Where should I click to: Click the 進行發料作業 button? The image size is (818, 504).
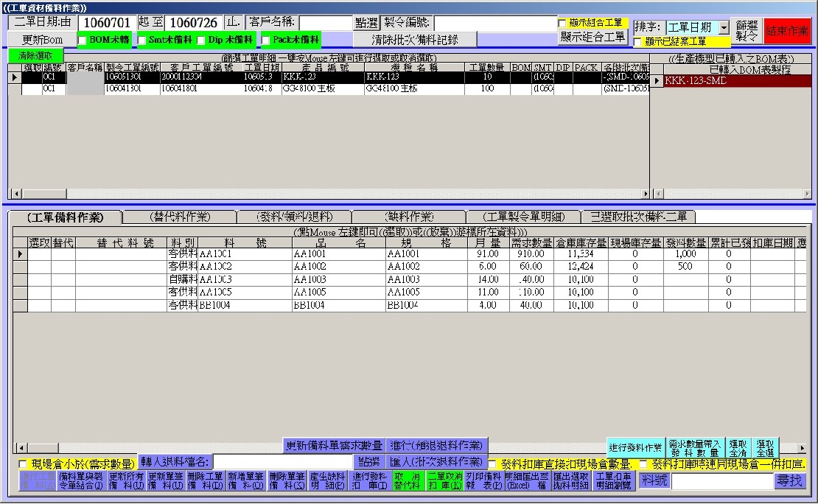tap(635, 448)
